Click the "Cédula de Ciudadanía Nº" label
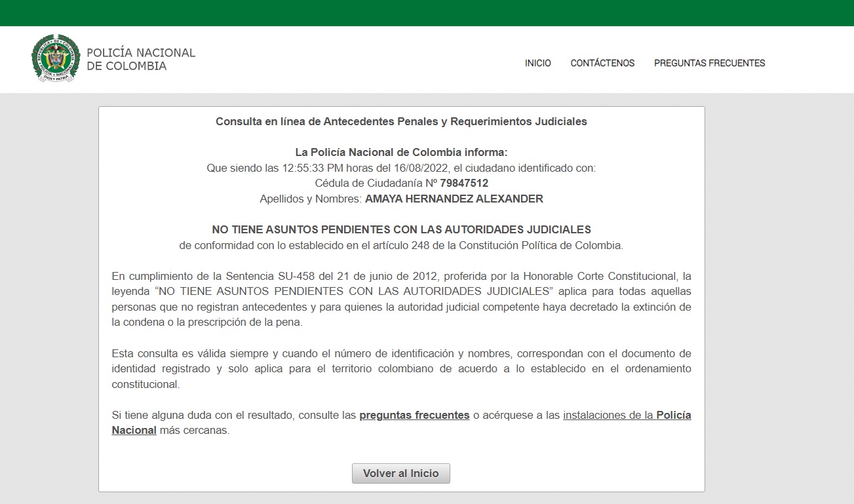The width and height of the screenshot is (854, 504). pyautogui.click(x=376, y=184)
